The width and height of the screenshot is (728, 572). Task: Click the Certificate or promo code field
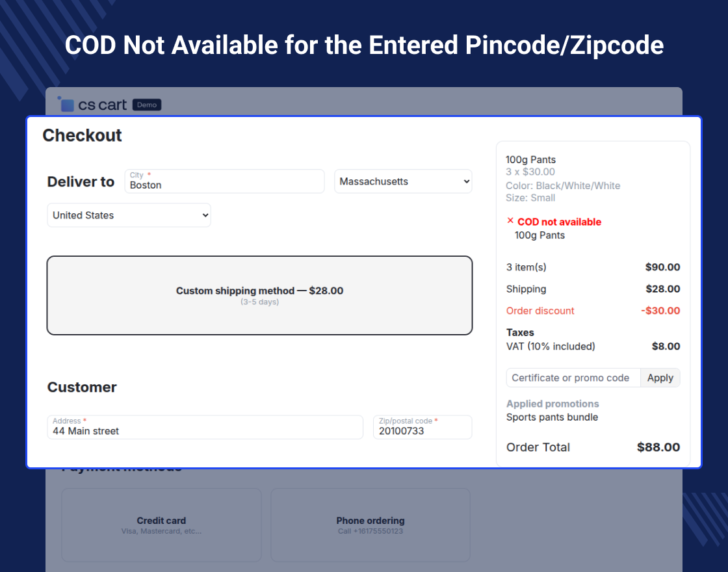573,378
